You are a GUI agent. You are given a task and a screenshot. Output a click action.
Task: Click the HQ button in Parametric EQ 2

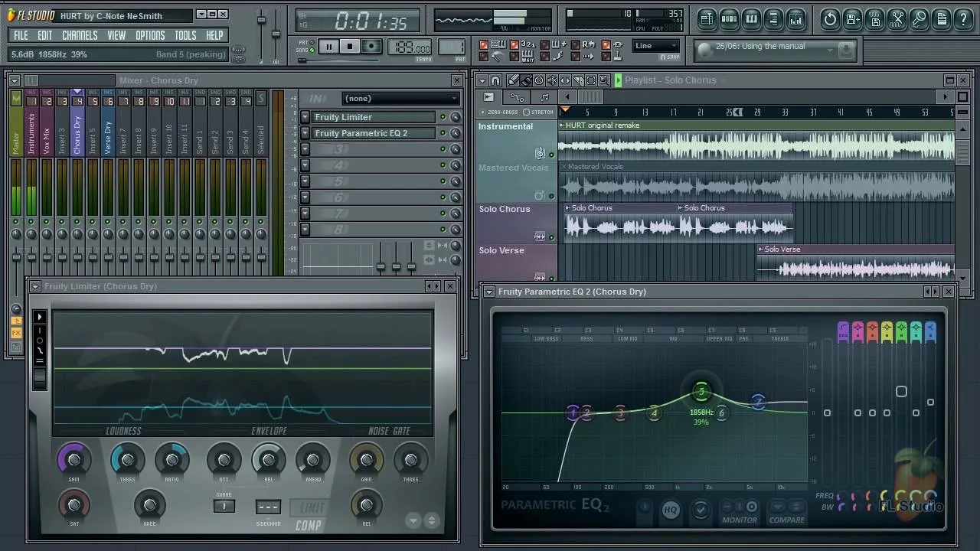click(671, 509)
